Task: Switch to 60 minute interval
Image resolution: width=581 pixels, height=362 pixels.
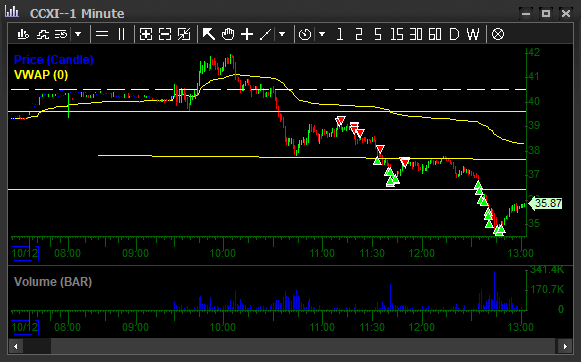Action: click(435, 34)
